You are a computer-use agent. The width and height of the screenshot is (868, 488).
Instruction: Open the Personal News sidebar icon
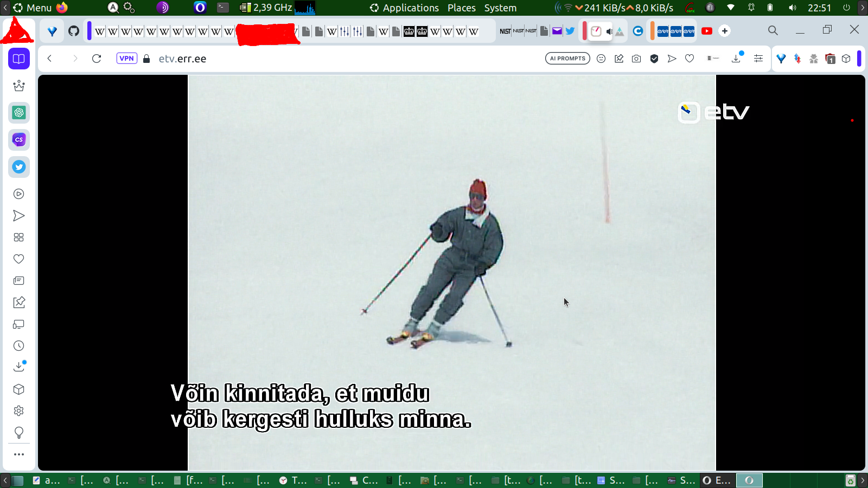pyautogui.click(x=19, y=281)
